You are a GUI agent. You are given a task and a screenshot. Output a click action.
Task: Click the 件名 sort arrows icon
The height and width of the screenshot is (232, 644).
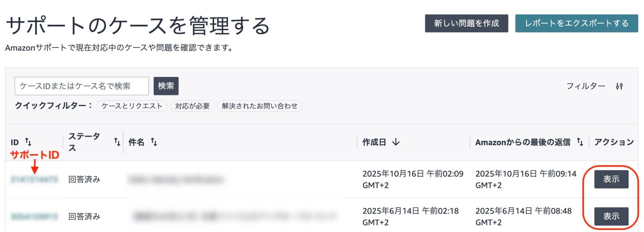coord(154,142)
